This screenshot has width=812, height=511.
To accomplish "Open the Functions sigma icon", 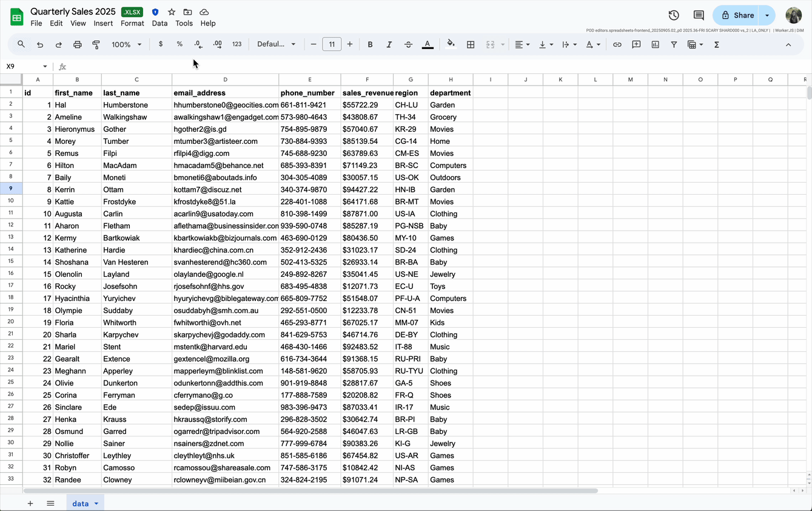I will coord(716,44).
